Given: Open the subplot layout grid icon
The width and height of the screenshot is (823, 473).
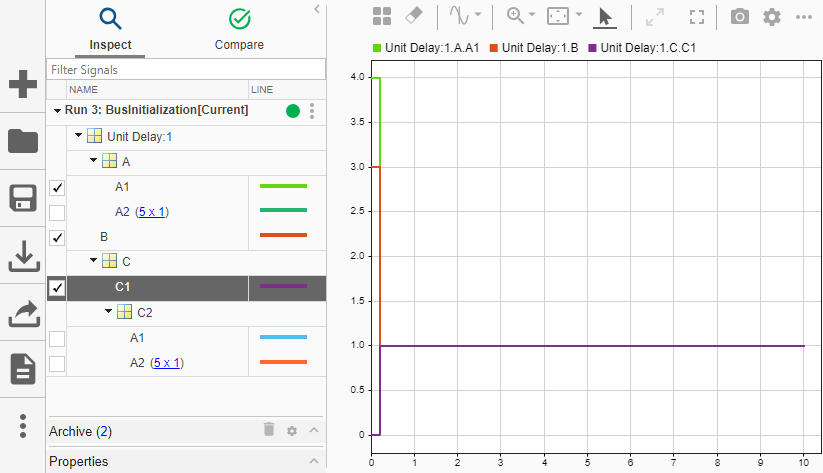Looking at the screenshot, I should (382, 16).
